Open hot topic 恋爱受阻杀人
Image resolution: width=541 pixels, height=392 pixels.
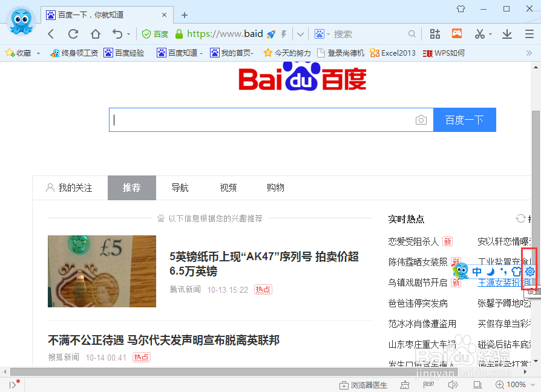click(x=413, y=241)
